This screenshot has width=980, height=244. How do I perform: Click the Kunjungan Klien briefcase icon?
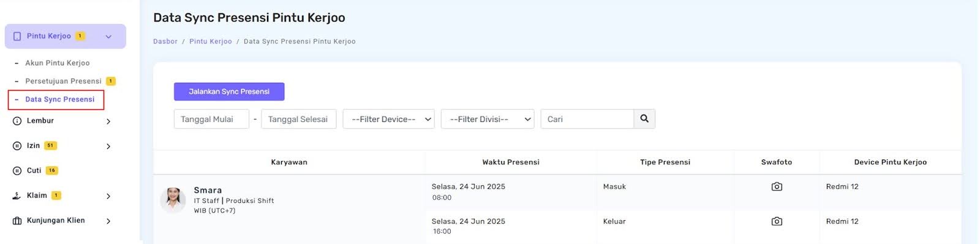17,221
